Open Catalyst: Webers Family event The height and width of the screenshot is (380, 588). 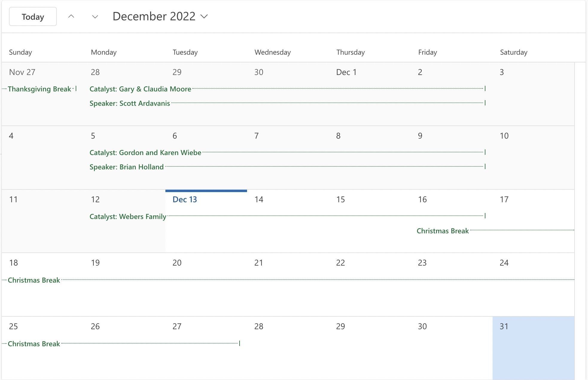click(x=287, y=216)
